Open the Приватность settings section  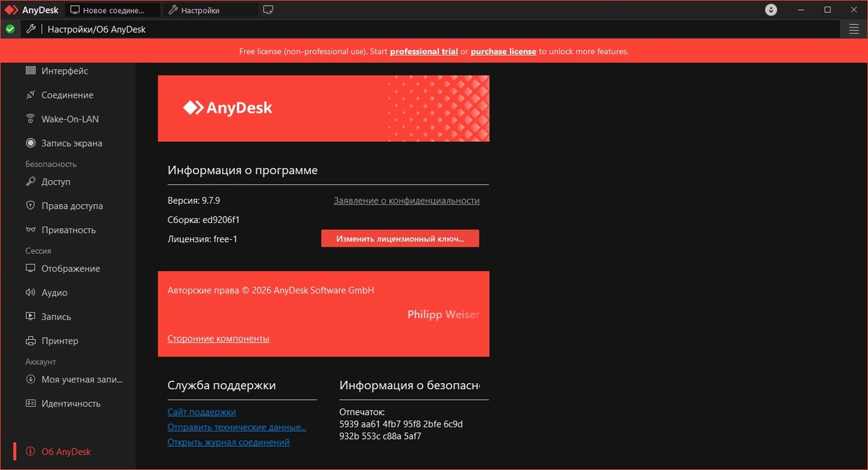pos(67,230)
